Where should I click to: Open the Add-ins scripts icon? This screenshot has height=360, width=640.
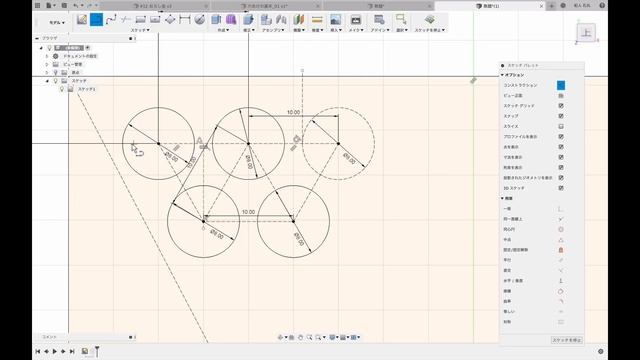tap(379, 19)
